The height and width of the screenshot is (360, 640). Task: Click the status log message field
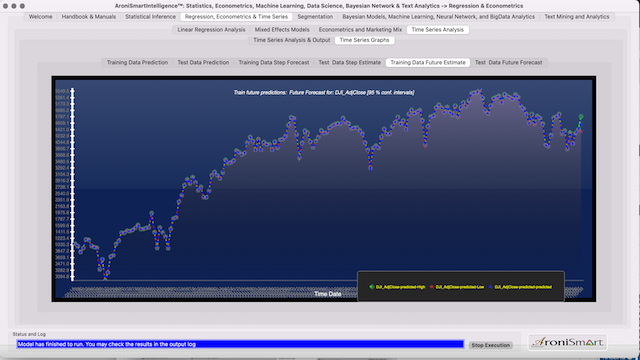pos(240,344)
